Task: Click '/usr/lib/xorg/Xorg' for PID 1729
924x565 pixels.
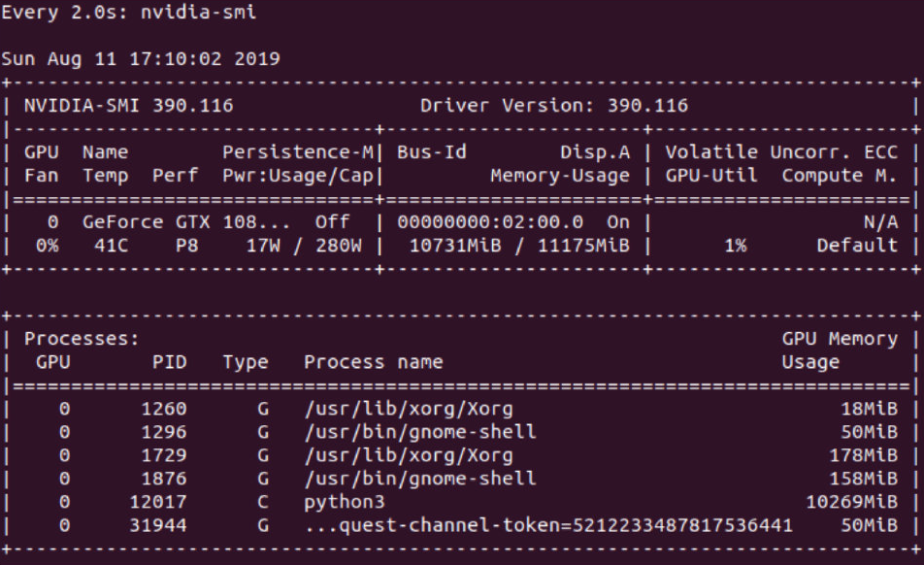Action: tap(409, 455)
